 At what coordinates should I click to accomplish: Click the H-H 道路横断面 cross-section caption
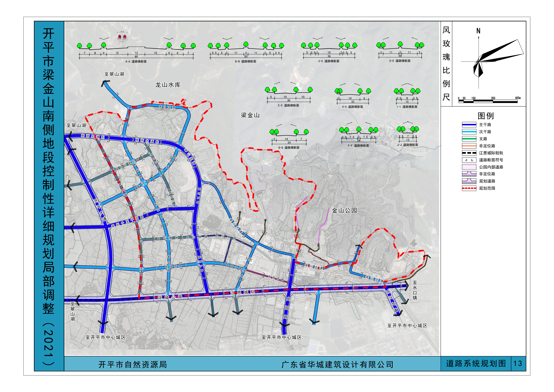click(x=352, y=107)
